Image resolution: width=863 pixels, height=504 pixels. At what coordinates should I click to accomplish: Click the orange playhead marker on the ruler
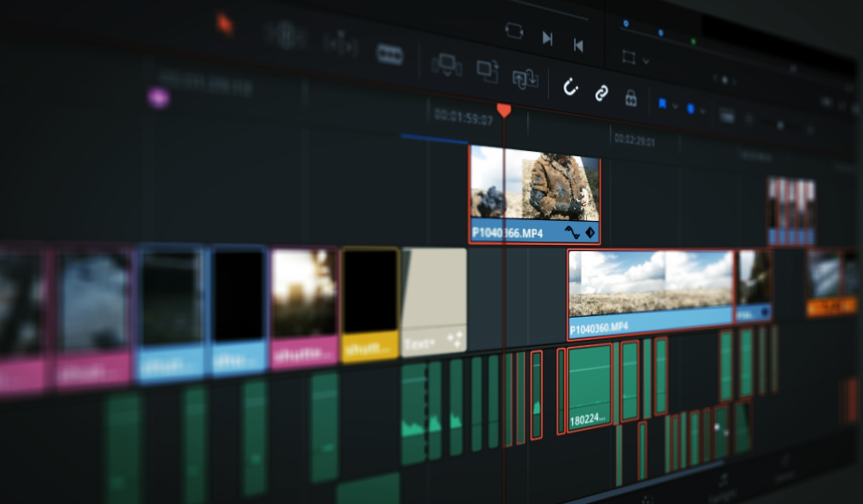(504, 110)
